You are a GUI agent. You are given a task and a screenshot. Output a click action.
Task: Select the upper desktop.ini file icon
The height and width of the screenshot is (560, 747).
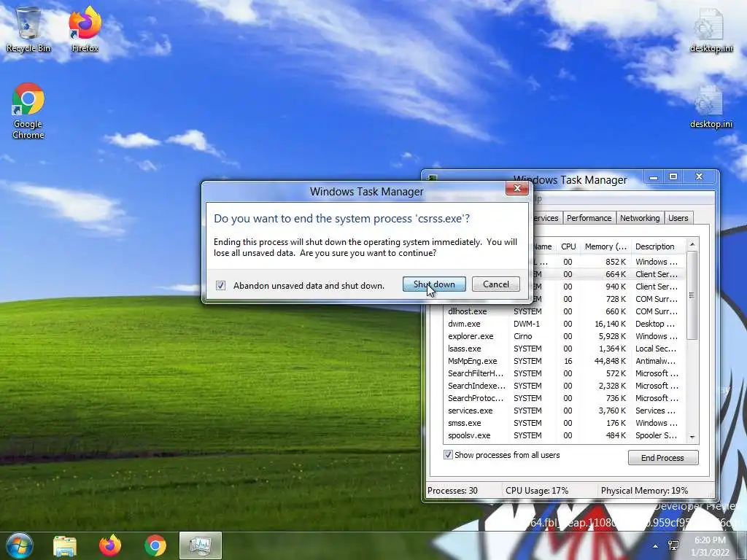click(711, 29)
